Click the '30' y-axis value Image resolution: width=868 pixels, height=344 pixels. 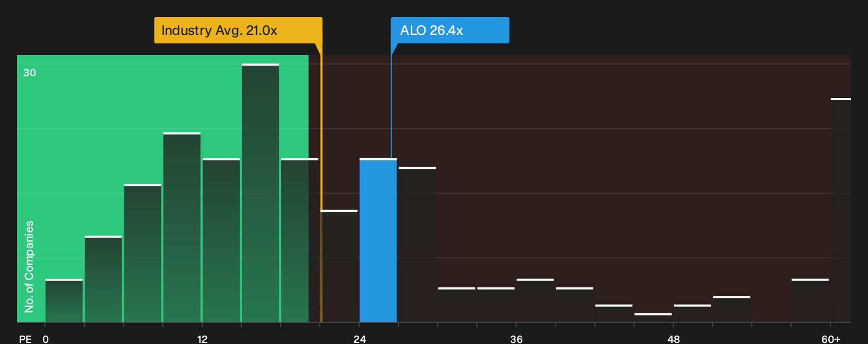[30, 73]
